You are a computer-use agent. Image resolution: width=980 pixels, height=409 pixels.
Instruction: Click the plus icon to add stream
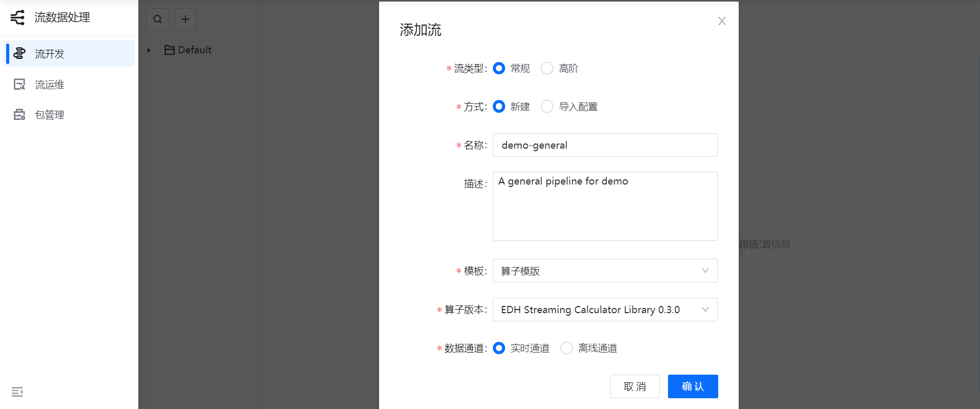pyautogui.click(x=185, y=19)
